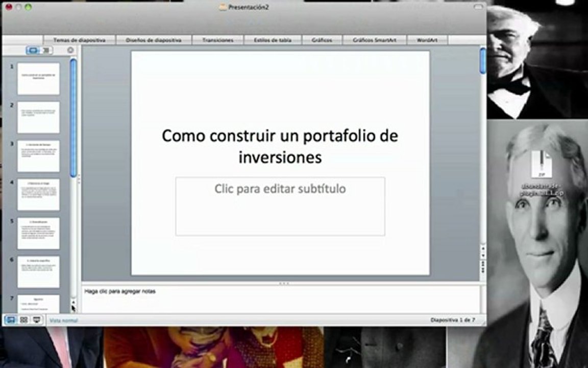Screen dimensions: 588x368
Task: Open Diseños de diapositiva tab
Action: coord(153,40)
